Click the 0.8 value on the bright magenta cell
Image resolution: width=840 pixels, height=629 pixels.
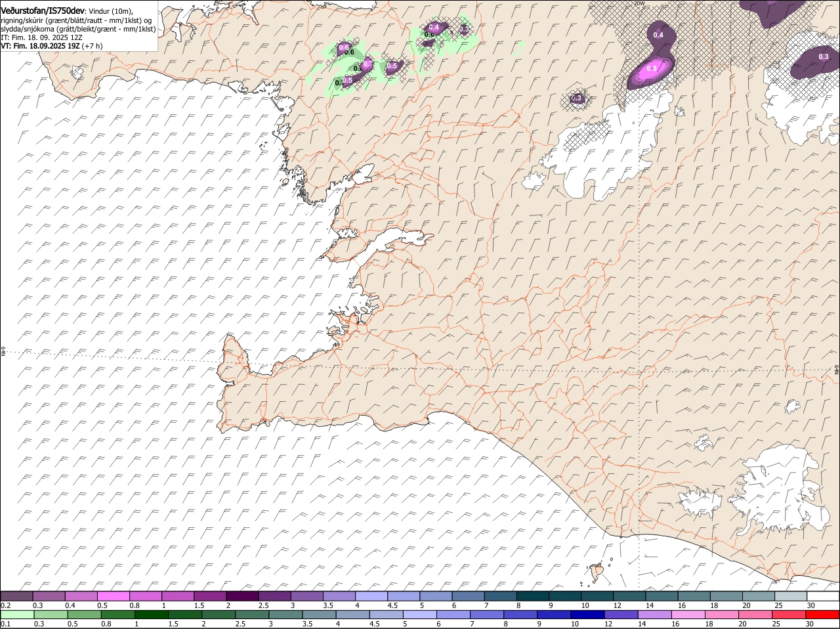652,68
